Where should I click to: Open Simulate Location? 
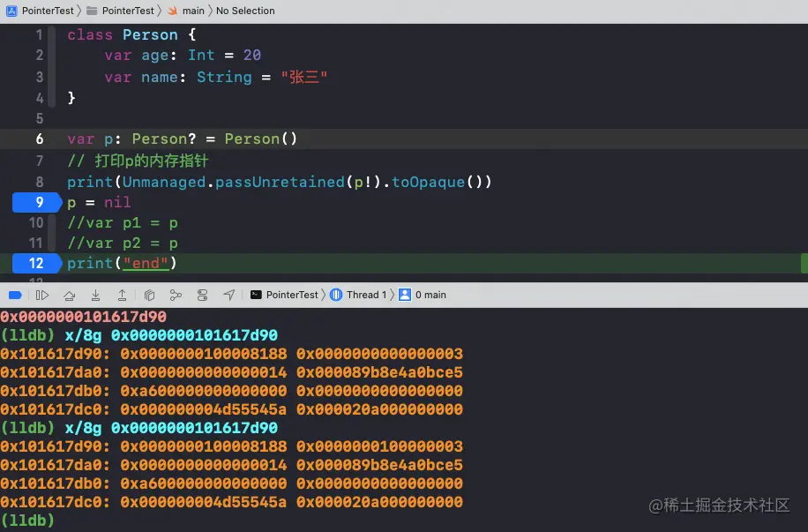click(228, 295)
